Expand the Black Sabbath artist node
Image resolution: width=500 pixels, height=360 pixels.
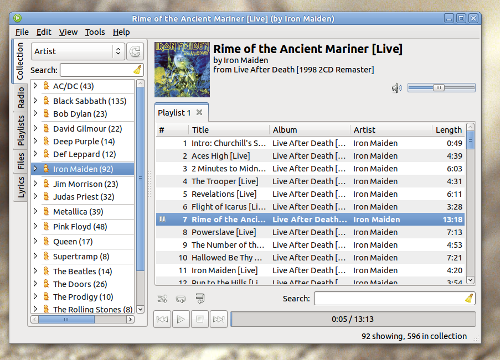pyautogui.click(x=36, y=100)
